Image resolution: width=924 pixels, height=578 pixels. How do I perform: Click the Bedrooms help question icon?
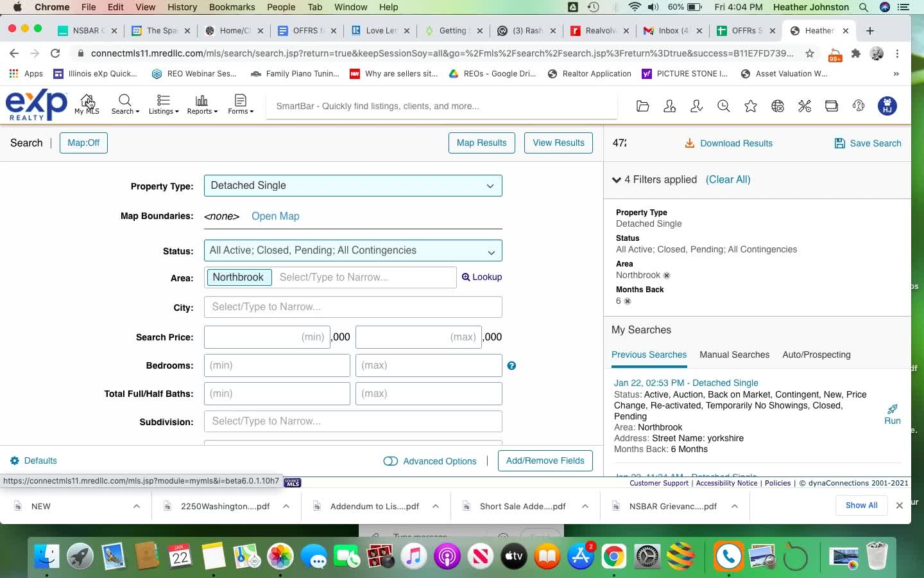(x=511, y=365)
